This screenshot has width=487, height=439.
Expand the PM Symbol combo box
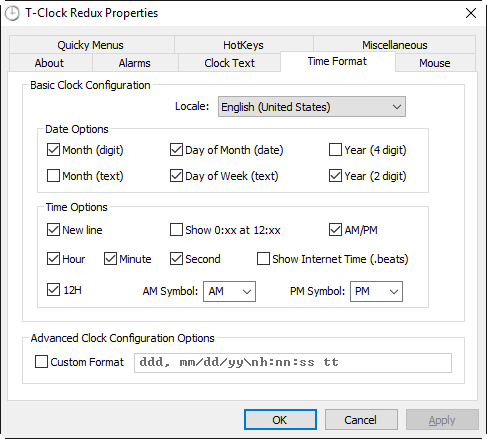click(x=376, y=291)
